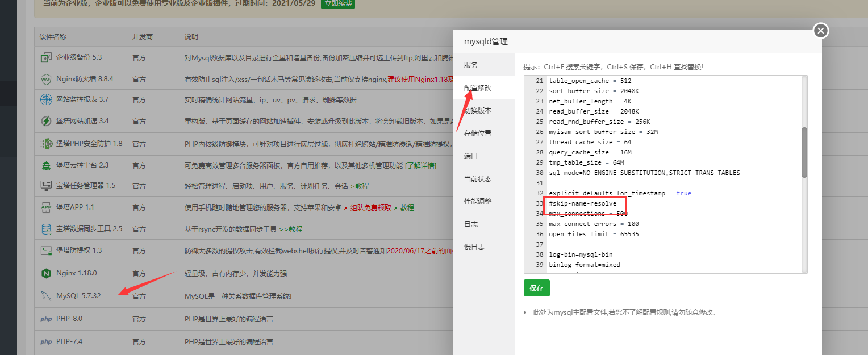Click the 开发商 column header
This screenshot has width=868, height=355.
pos(143,37)
